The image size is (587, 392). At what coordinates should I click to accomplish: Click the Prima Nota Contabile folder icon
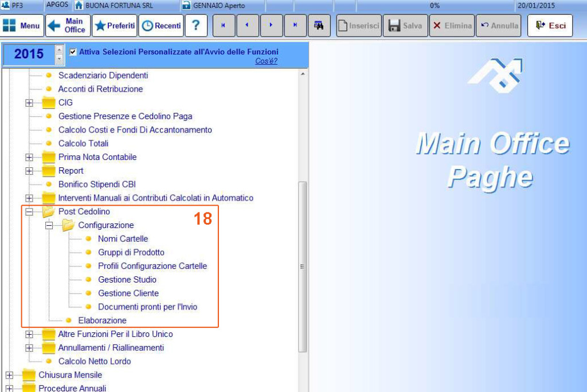49,157
